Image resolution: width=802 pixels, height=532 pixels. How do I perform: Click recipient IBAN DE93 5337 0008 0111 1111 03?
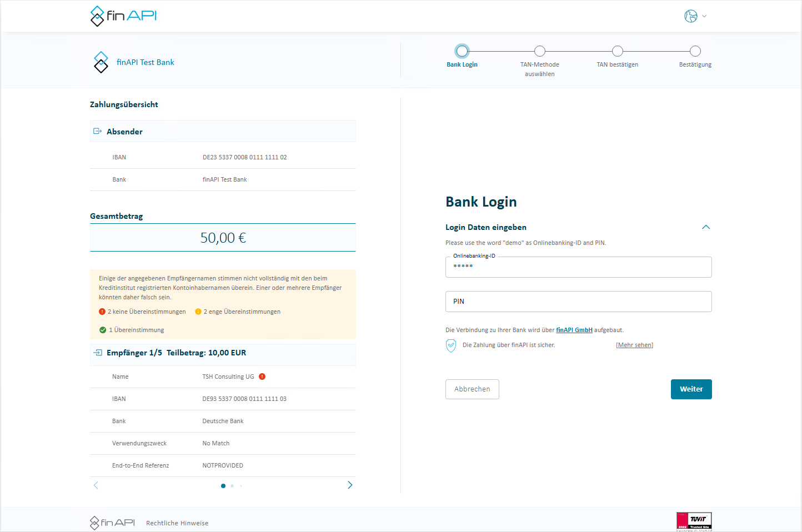click(244, 399)
